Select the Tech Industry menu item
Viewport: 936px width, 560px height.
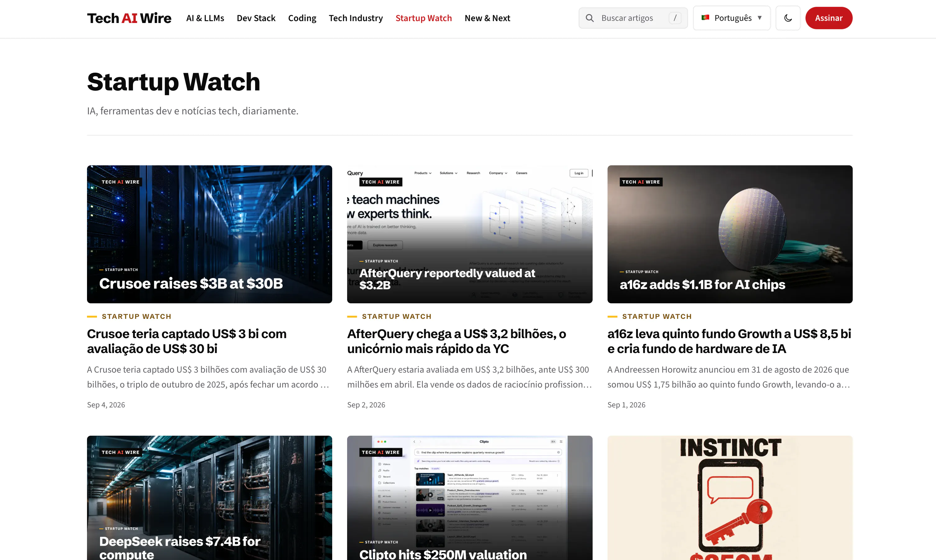click(x=356, y=18)
